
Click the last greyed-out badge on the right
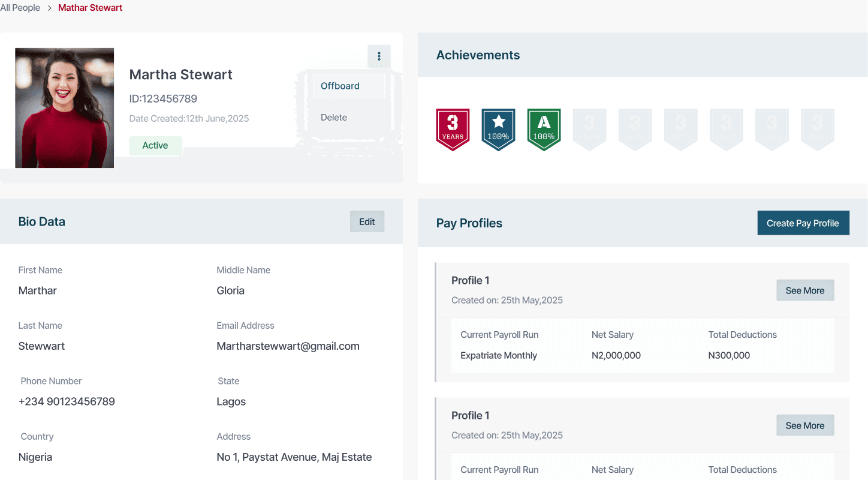click(x=817, y=129)
